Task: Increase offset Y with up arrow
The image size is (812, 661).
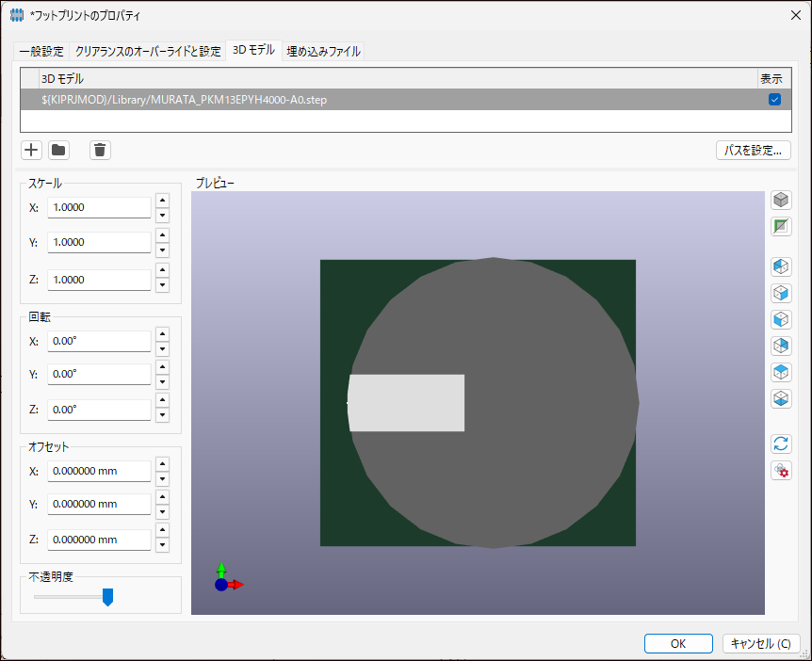Action: point(162,497)
